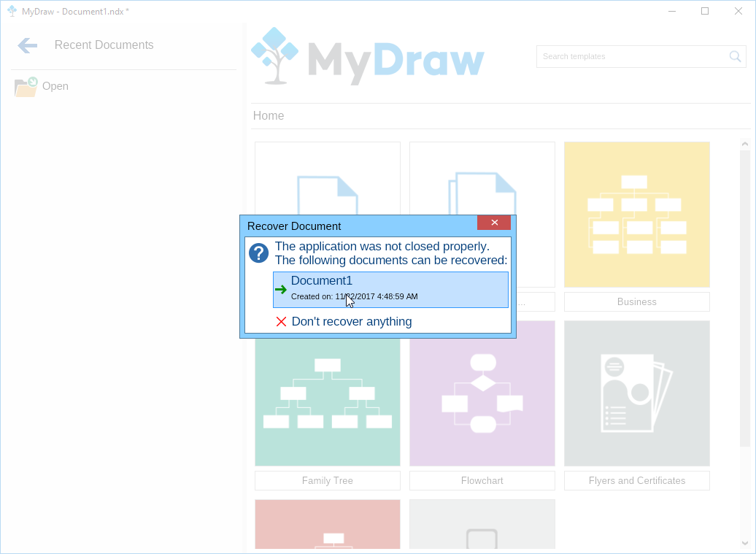Open the Business template thumbnail
Image resolution: width=756 pixels, height=554 pixels.
pos(637,215)
